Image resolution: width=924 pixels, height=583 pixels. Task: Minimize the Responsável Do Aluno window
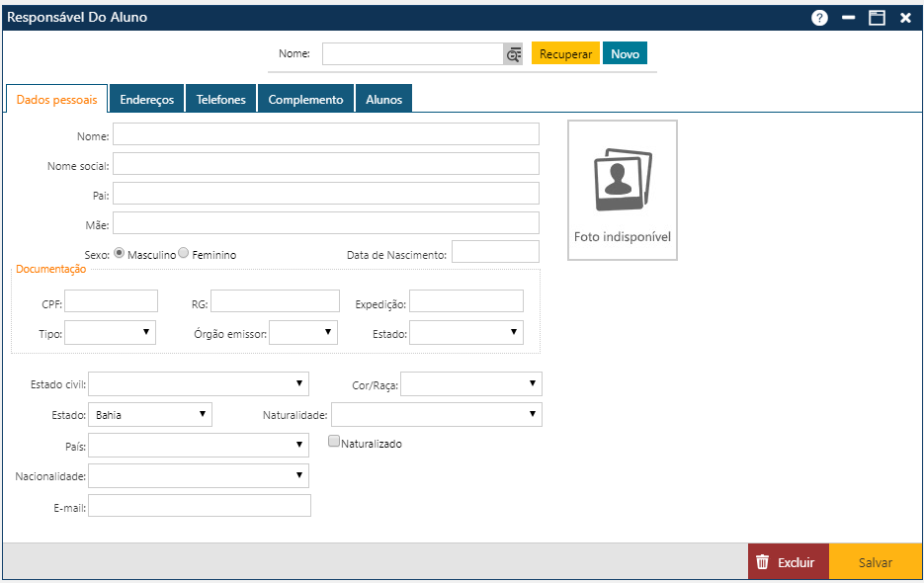click(848, 18)
